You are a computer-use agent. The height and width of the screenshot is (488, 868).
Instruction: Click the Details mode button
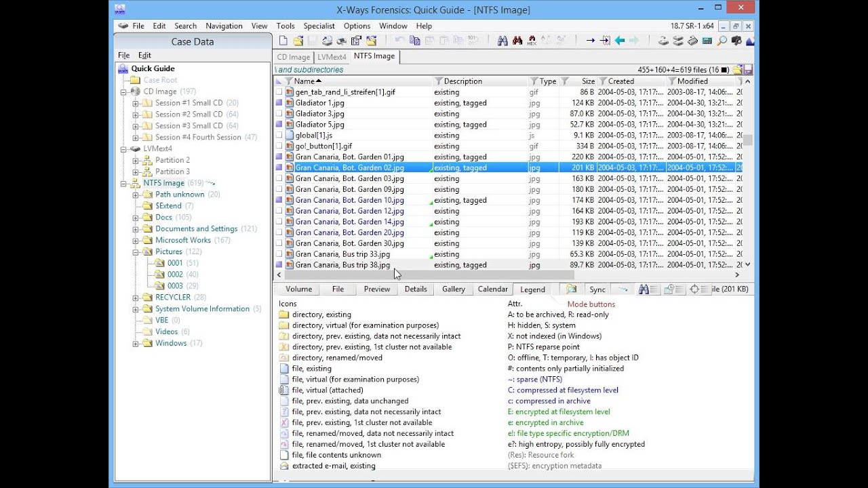pyautogui.click(x=416, y=289)
